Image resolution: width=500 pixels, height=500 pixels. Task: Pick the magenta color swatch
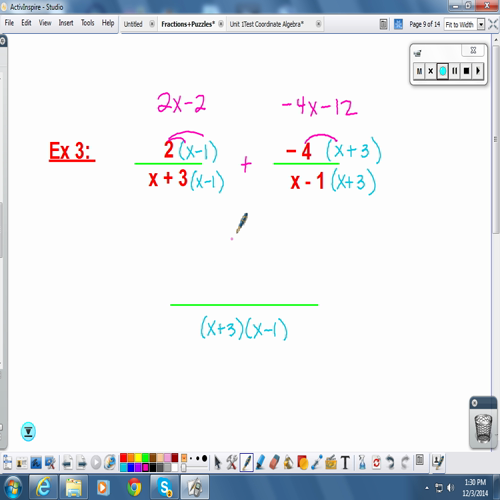tap(145, 468)
